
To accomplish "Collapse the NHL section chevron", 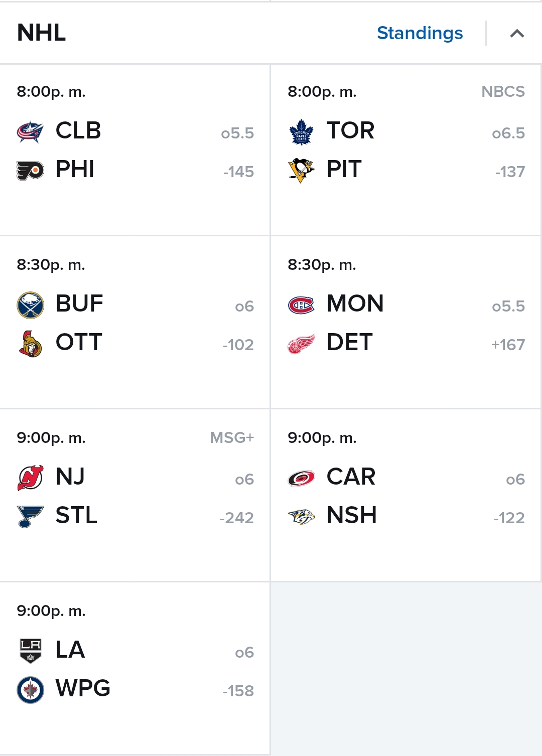I will (517, 34).
